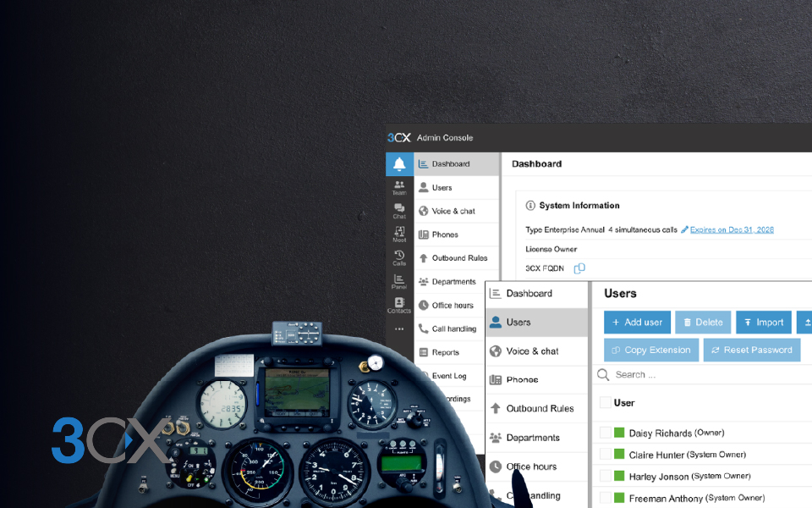
Task: Click the Add user button
Action: coord(637,322)
